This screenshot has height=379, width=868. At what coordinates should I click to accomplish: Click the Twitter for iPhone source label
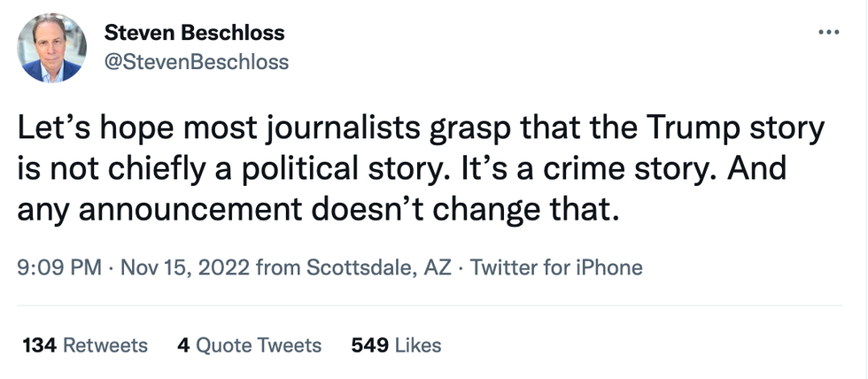(556, 267)
